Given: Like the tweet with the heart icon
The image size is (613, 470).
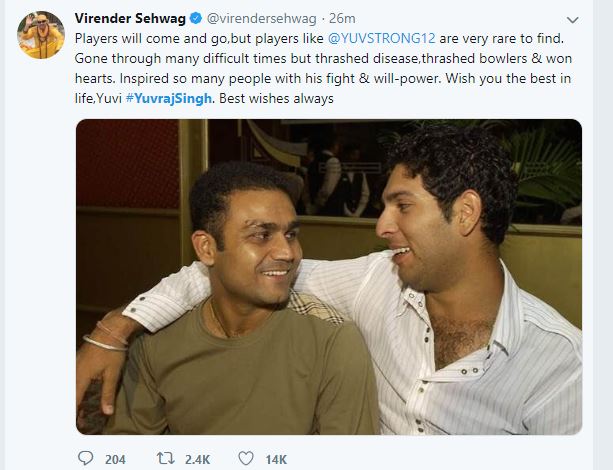Looking at the screenshot, I should (x=245, y=459).
